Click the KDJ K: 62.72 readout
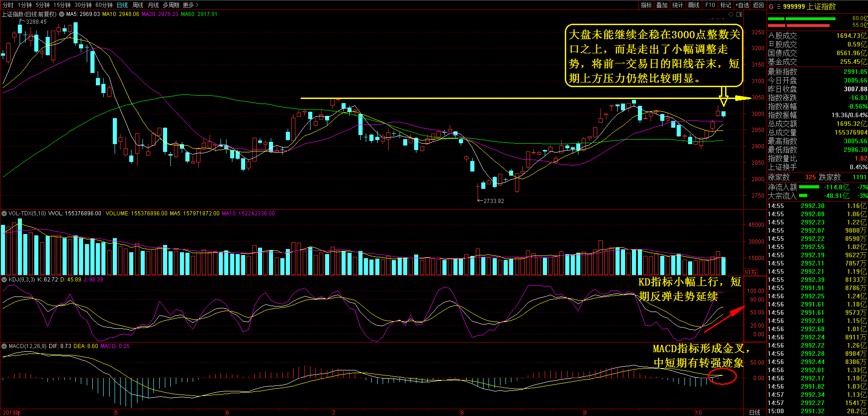Image resolution: width=868 pixels, height=416 pixels. 47,280
